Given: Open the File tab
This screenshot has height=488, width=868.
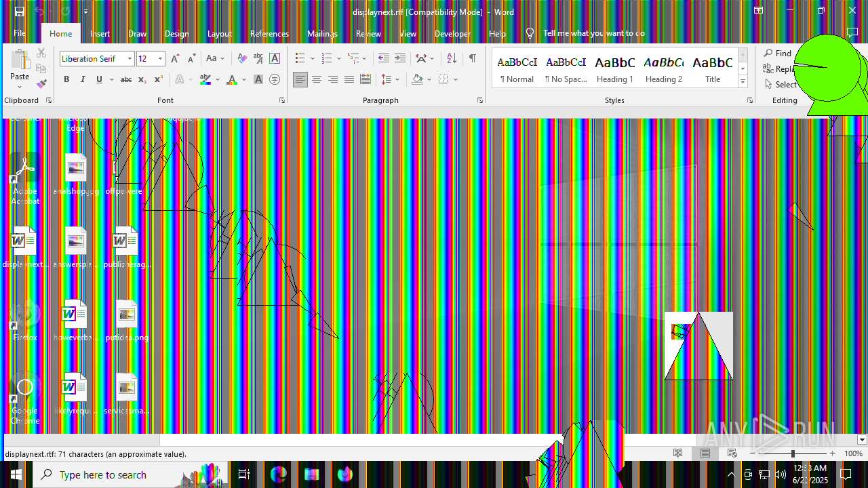Looking at the screenshot, I should (x=20, y=33).
